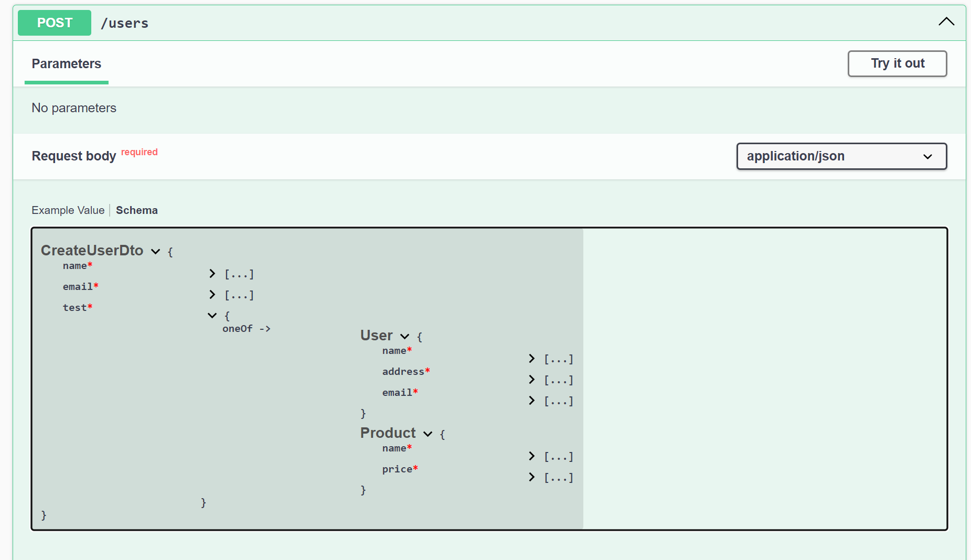Collapse the Product model chevron
971x560 pixels.
click(428, 434)
